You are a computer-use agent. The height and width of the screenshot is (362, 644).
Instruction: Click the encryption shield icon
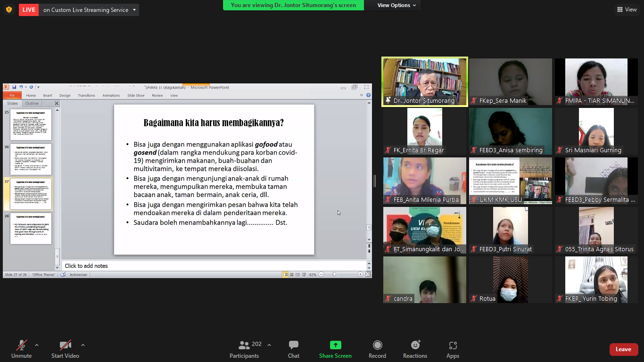pos(8,9)
